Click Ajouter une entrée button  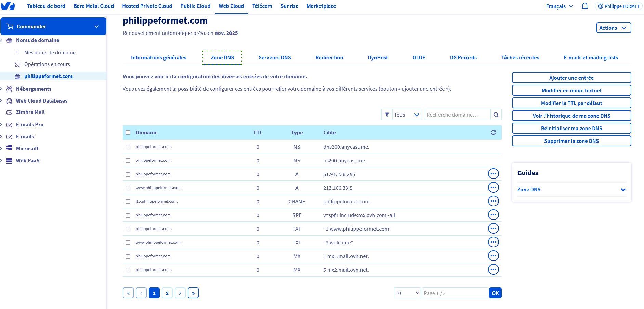[x=571, y=78]
